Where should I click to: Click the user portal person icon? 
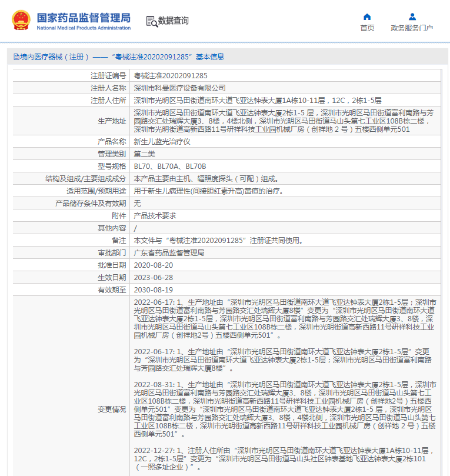coord(412,16)
